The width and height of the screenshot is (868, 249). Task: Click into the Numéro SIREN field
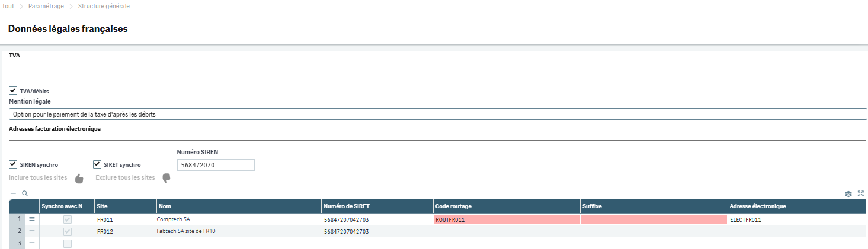point(216,165)
